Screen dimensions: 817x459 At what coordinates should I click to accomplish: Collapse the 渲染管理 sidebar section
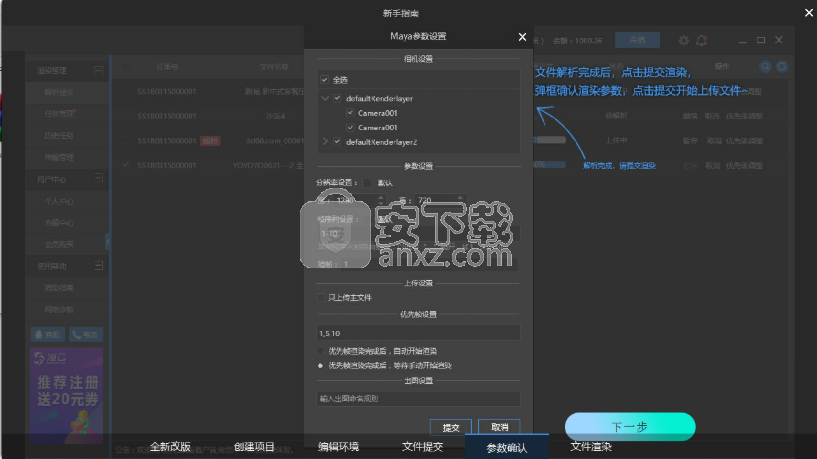[x=98, y=70]
